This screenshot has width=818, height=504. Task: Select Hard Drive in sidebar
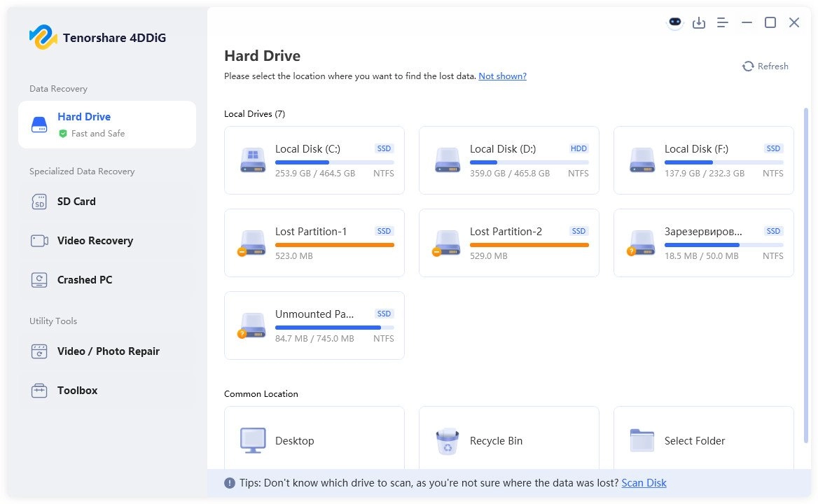(107, 125)
